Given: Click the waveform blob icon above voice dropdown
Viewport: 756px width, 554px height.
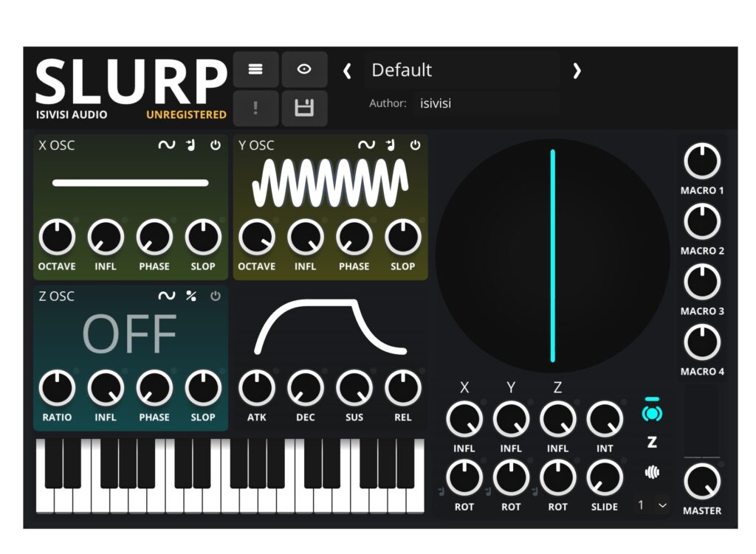Looking at the screenshot, I should pyautogui.click(x=651, y=472).
